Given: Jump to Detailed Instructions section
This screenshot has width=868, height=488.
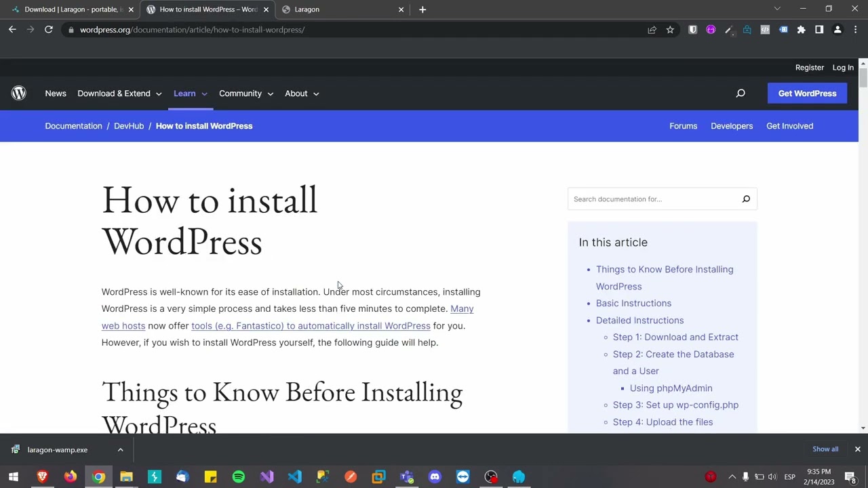Looking at the screenshot, I should pyautogui.click(x=639, y=321).
